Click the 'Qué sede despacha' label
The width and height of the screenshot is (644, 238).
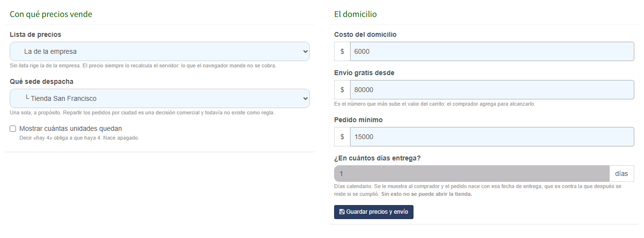pos(42,81)
